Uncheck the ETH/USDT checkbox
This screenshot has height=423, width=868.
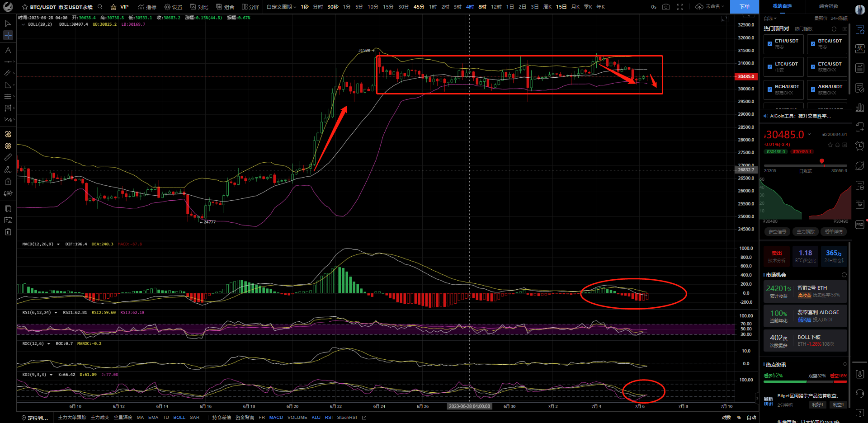coord(770,44)
